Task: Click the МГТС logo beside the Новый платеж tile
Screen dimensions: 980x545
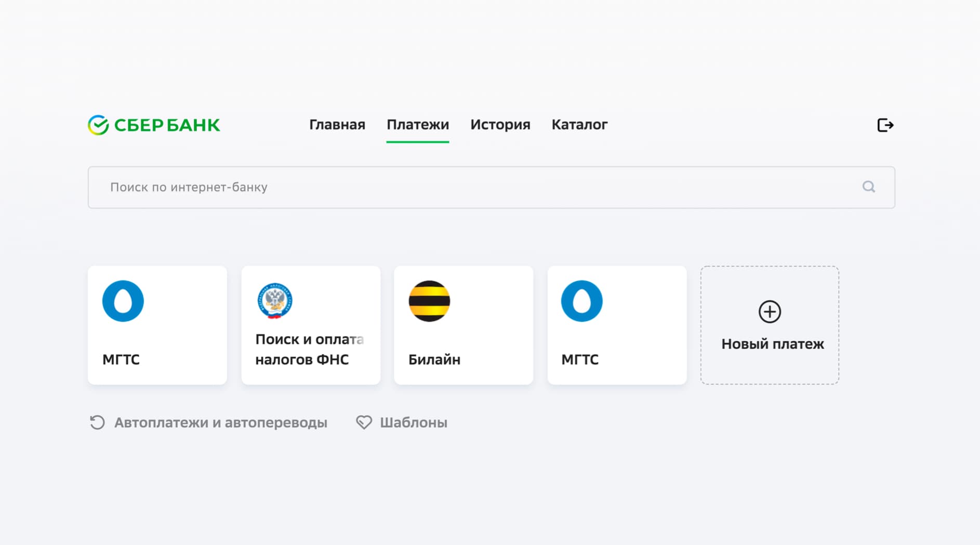Action: 581,301
